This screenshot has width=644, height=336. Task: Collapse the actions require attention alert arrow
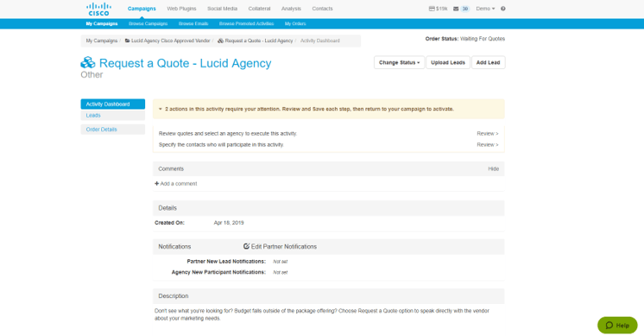point(161,109)
